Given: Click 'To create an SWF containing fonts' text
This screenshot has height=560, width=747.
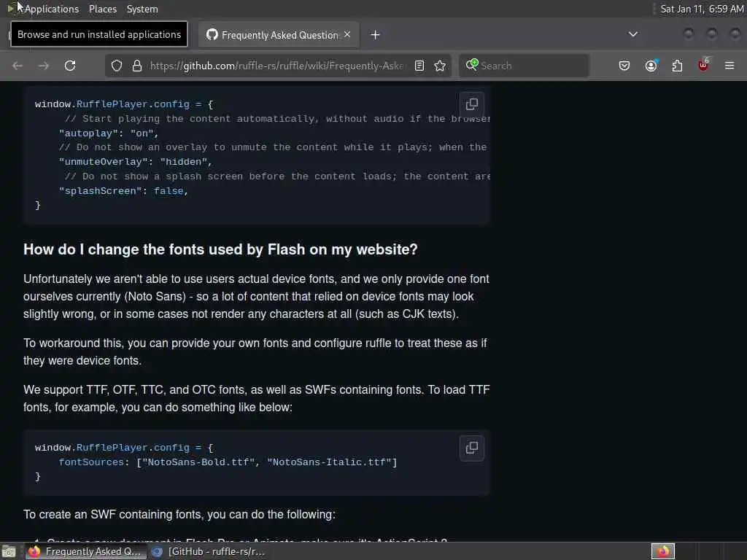Looking at the screenshot, I should tap(179, 514).
